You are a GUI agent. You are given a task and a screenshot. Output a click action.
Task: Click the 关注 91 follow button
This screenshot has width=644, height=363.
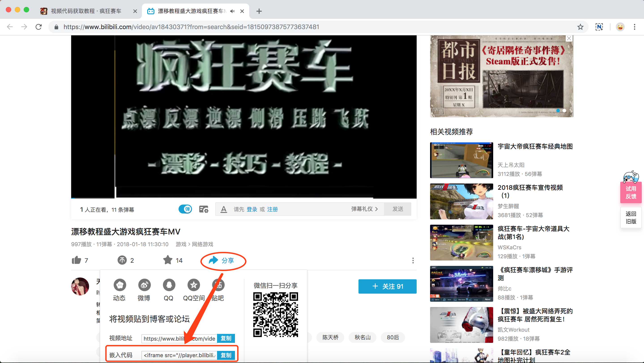pyautogui.click(x=387, y=286)
